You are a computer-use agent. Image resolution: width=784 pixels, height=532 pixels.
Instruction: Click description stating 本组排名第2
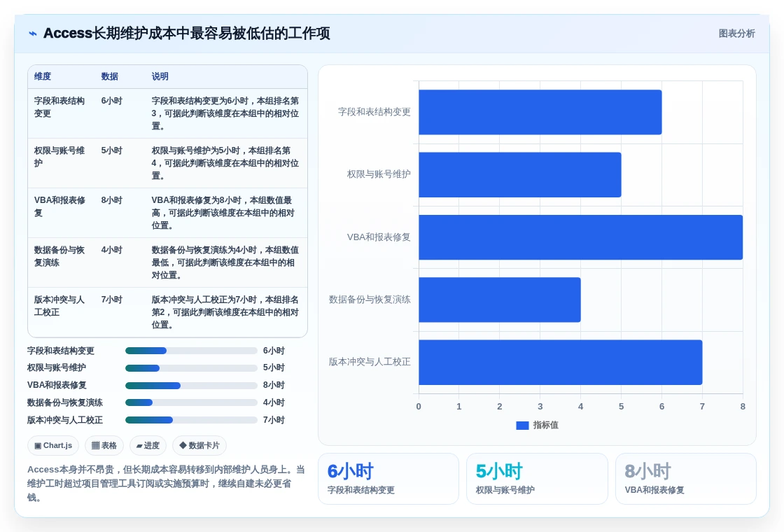click(225, 312)
